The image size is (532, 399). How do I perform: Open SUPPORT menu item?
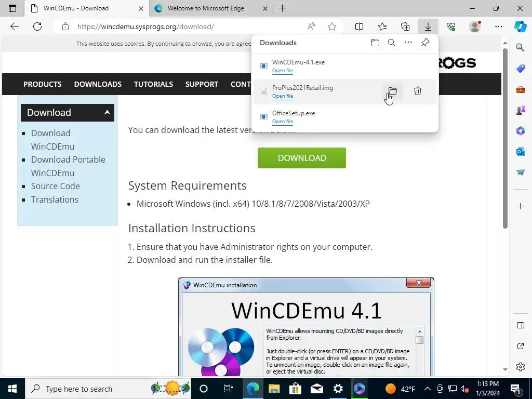[202, 84]
